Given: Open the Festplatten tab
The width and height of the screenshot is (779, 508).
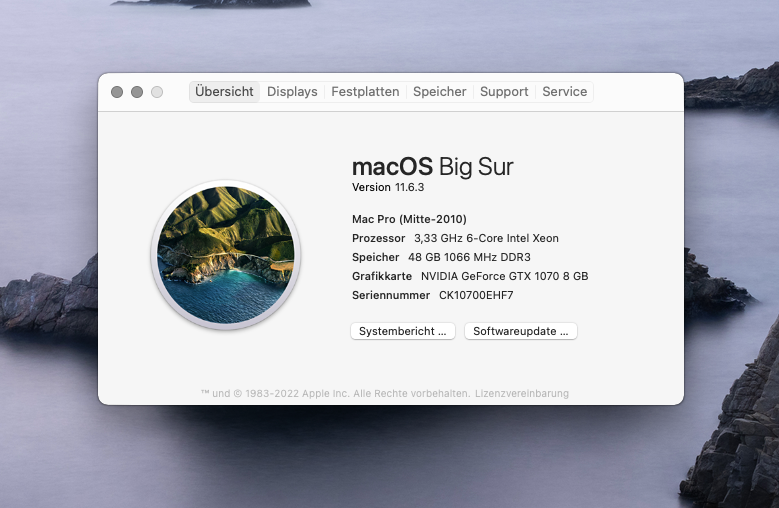Looking at the screenshot, I should [x=365, y=92].
